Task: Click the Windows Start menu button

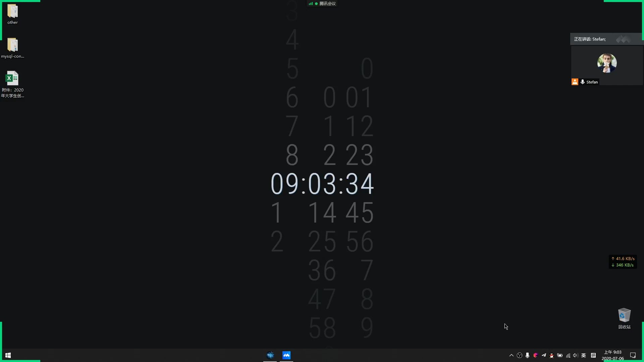Action: click(x=7, y=355)
